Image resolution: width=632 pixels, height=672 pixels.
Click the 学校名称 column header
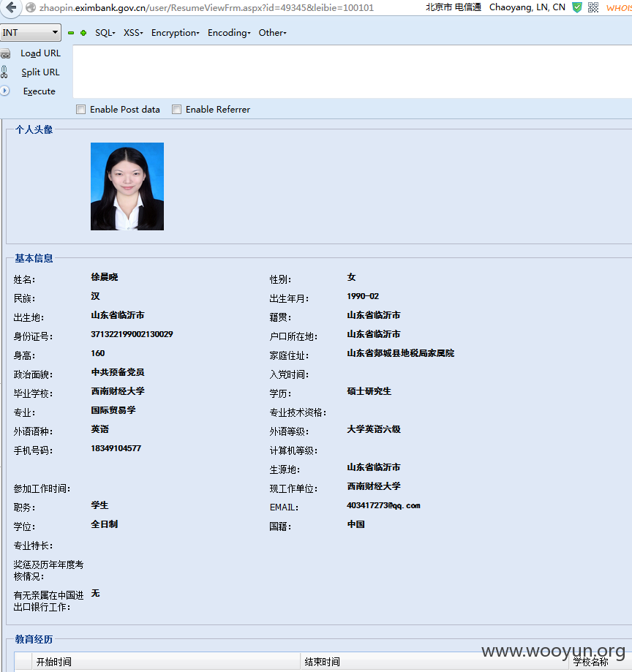tap(591, 662)
